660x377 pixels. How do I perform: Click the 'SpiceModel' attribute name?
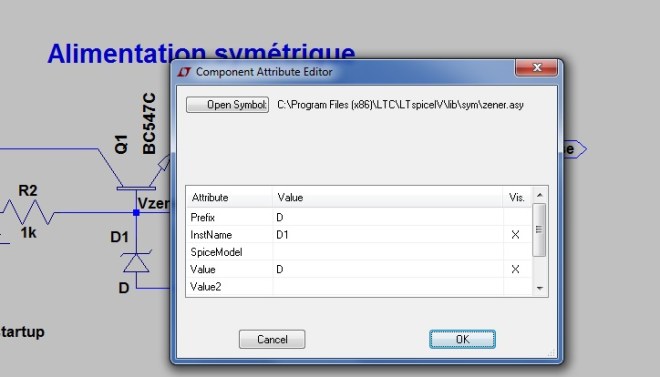(216, 252)
